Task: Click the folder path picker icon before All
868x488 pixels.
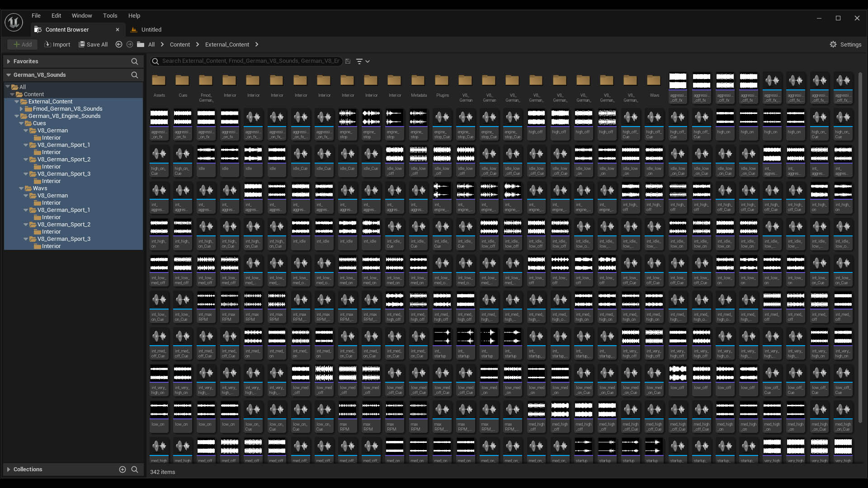Action: (x=141, y=44)
